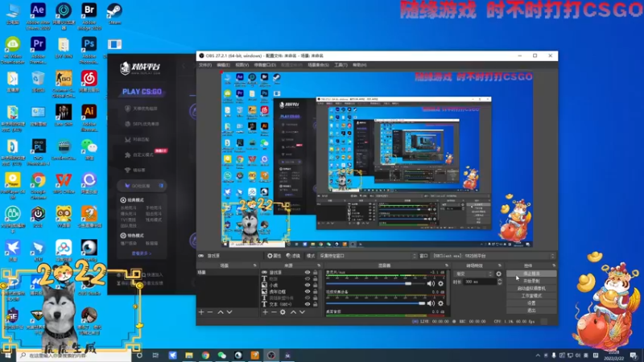The image size is (644, 362).
Task: Open the 渐变 transition type dropdown
Action: [473, 274]
